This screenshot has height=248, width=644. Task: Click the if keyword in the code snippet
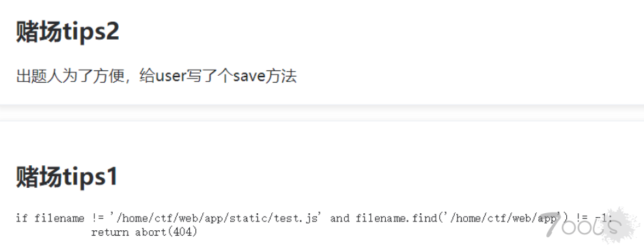point(21,218)
